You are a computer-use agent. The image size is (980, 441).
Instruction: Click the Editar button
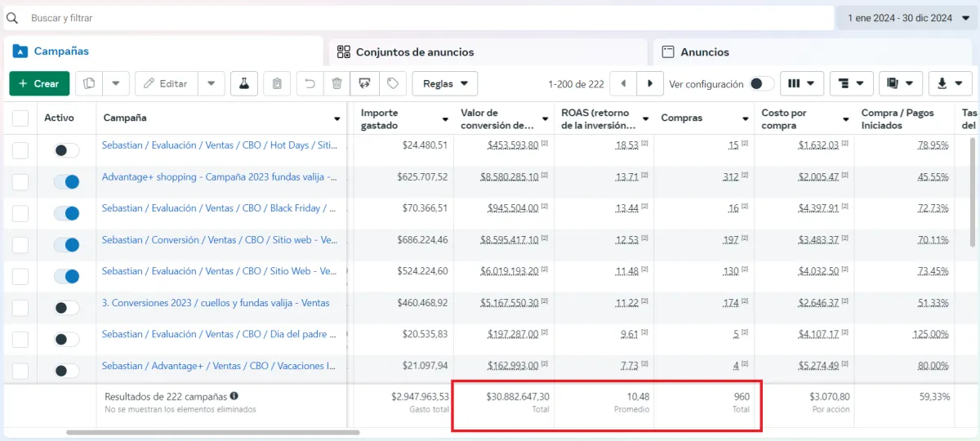[x=167, y=83]
